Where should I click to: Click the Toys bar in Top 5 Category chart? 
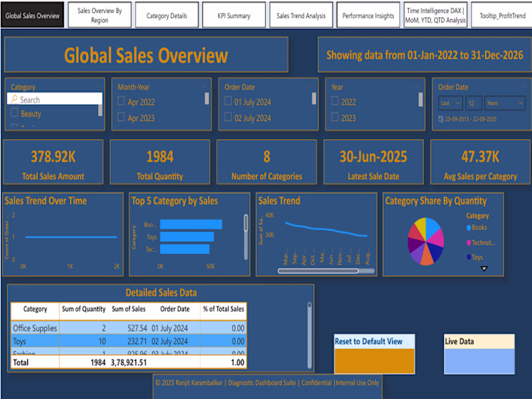click(187, 236)
